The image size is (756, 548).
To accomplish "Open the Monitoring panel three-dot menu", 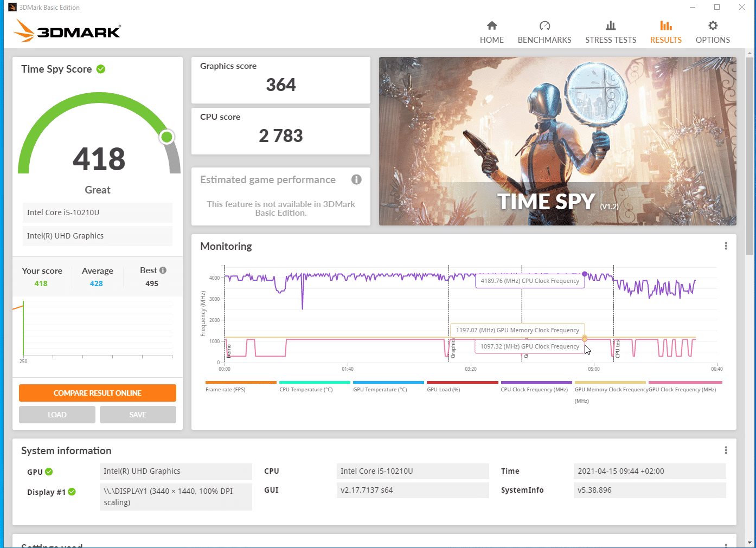I will pos(726,246).
